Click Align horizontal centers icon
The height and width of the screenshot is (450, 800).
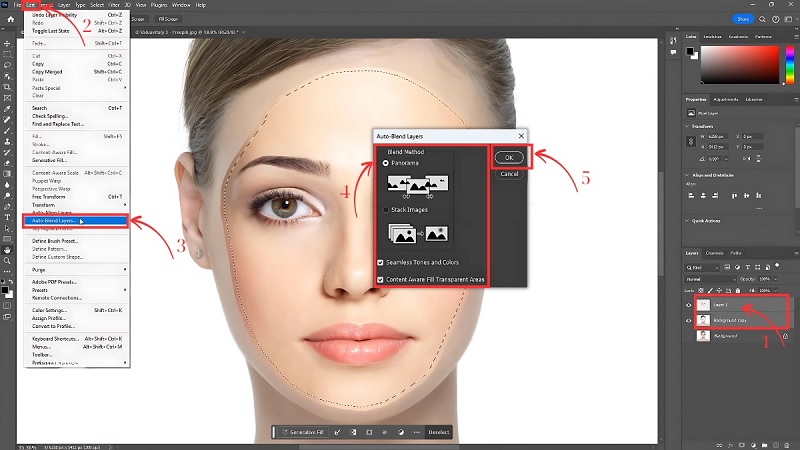pyautogui.click(x=703, y=195)
